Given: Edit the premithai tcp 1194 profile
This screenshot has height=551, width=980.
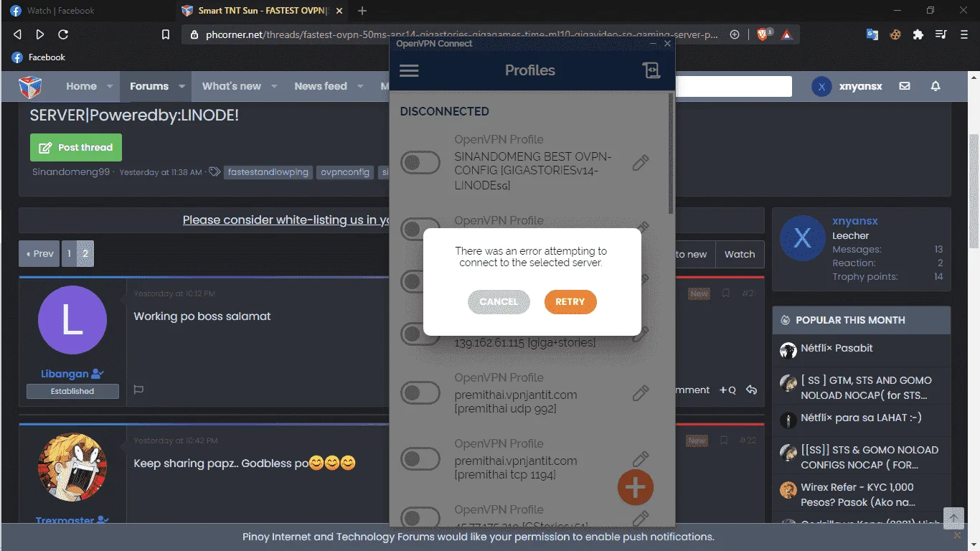Looking at the screenshot, I should (641, 459).
